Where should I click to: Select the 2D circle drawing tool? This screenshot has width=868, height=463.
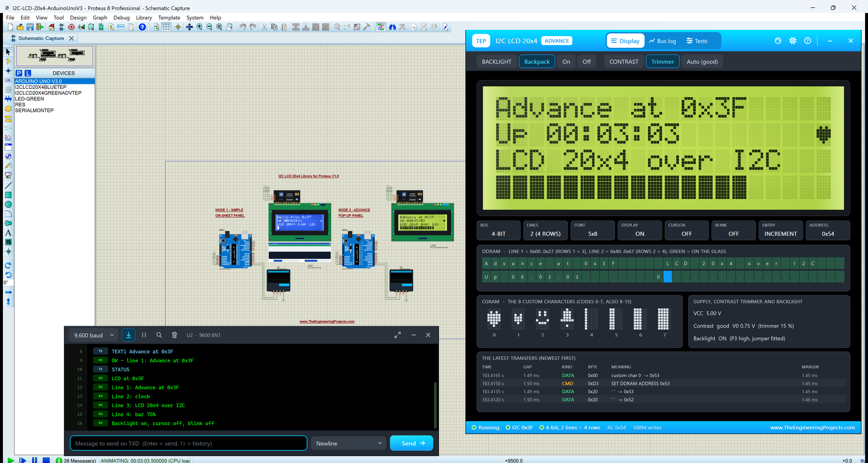click(x=8, y=204)
